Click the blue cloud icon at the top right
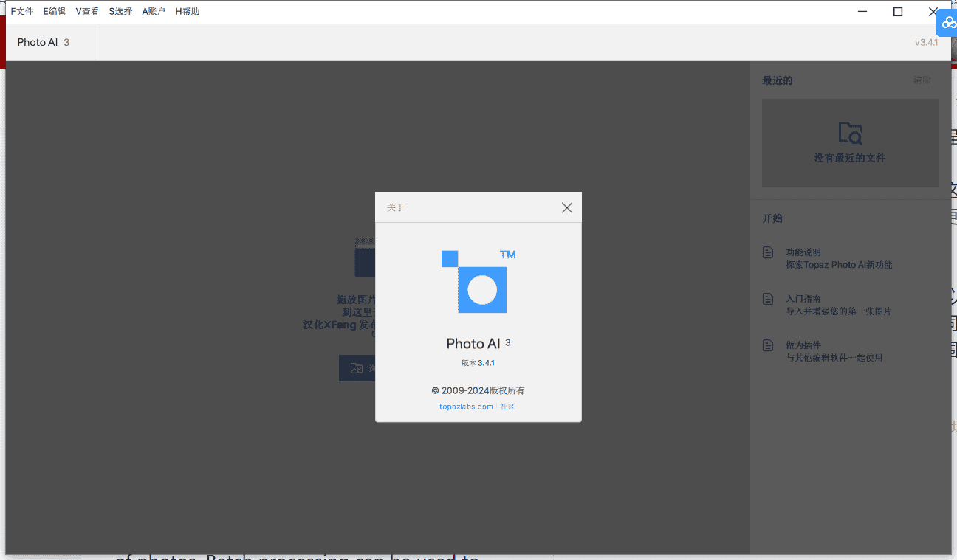Screen dimensions: 957x560 tap(948, 23)
